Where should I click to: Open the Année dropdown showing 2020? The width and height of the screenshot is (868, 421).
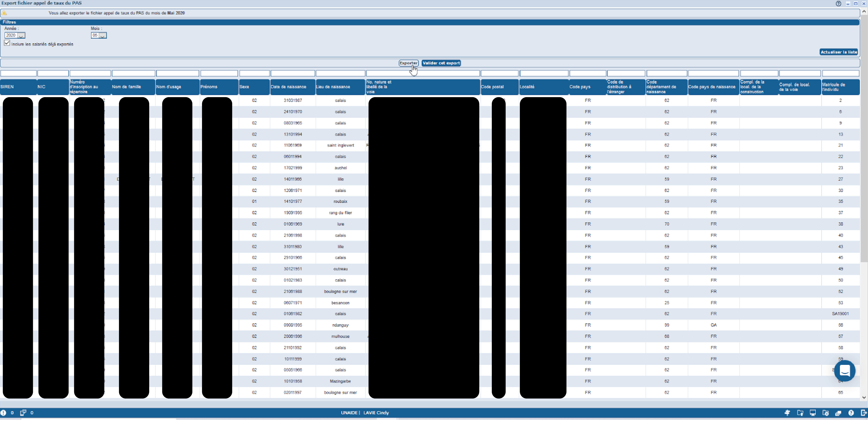pyautogui.click(x=15, y=35)
